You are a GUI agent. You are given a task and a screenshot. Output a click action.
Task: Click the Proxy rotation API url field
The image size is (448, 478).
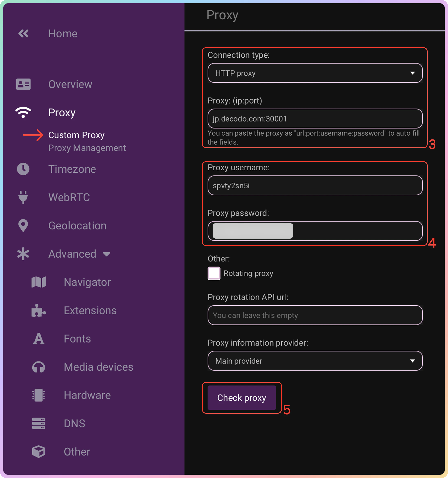coord(315,315)
